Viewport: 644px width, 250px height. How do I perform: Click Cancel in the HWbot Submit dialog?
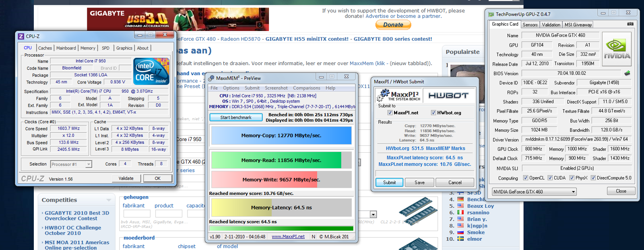455,182
